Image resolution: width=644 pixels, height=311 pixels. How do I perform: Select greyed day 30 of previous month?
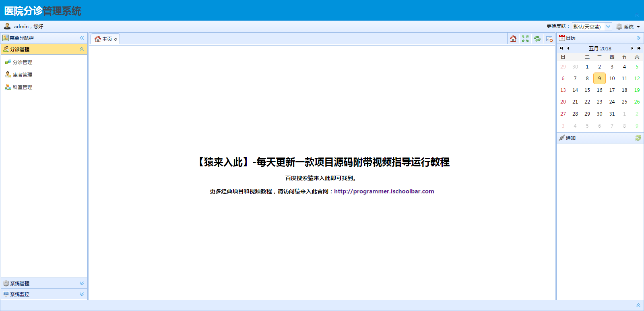[575, 66]
